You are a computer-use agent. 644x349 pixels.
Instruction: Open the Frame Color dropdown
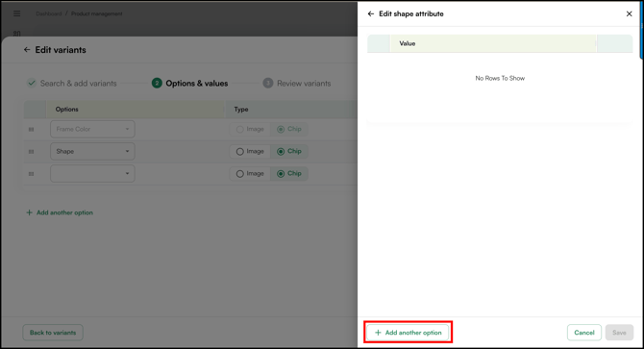[x=92, y=130]
